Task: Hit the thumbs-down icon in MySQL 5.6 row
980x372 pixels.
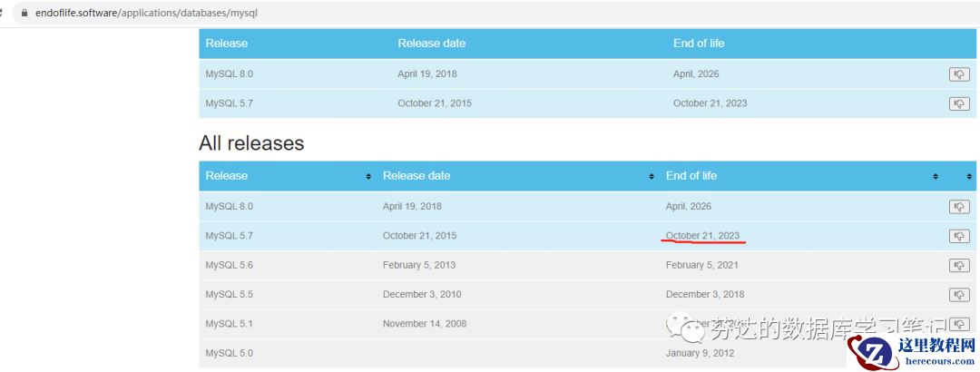Action: 959,265
